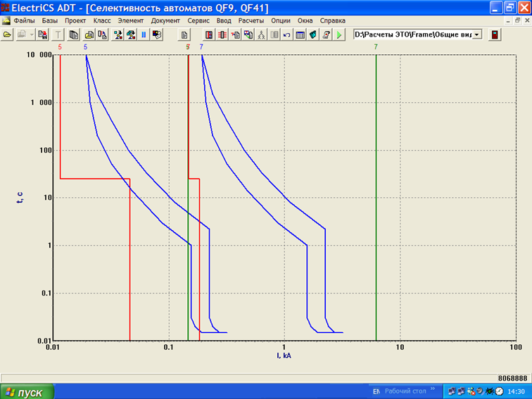The width and height of the screenshot is (532, 399).
Task: Click the red arrow to document icon
Action: 235,34
